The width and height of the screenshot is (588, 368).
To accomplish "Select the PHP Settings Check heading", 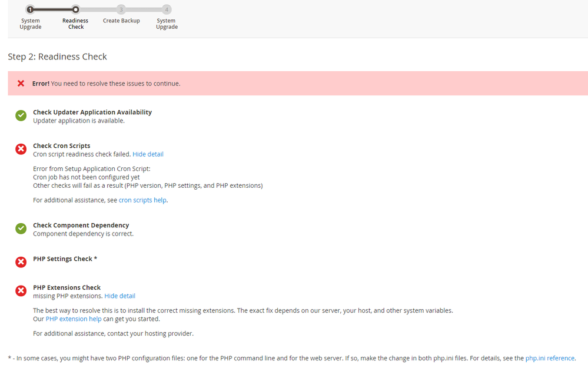I will [x=65, y=259].
